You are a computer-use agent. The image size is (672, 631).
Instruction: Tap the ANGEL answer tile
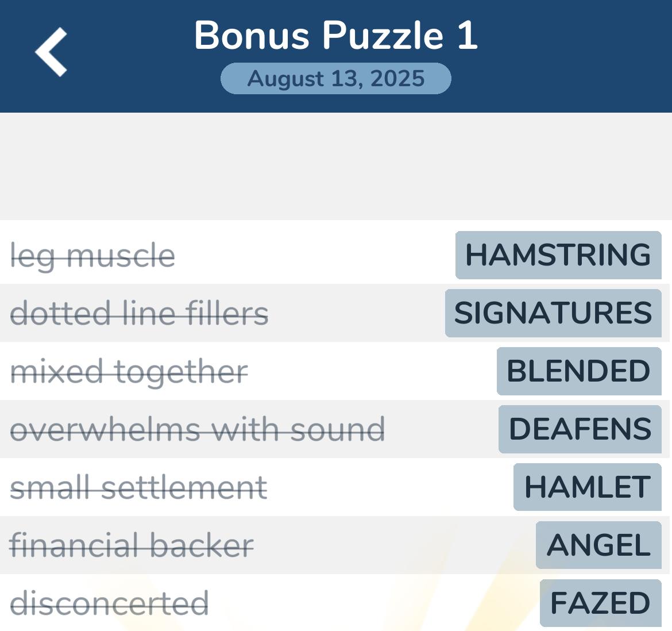click(x=598, y=545)
